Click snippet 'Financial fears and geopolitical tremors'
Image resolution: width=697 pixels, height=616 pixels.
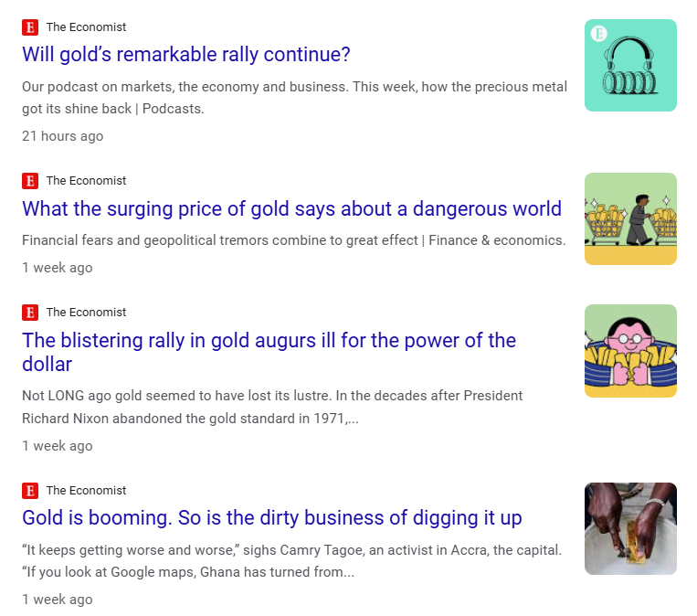293,240
